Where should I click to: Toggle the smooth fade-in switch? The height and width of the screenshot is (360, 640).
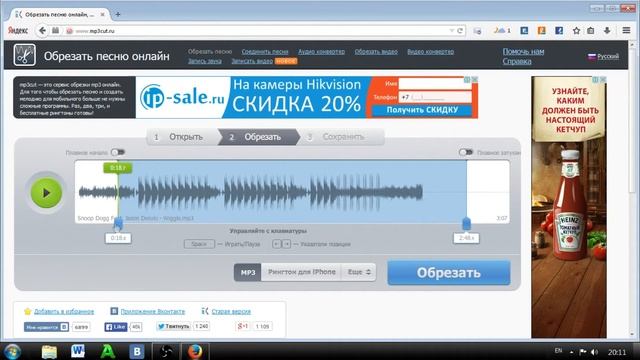[118, 152]
